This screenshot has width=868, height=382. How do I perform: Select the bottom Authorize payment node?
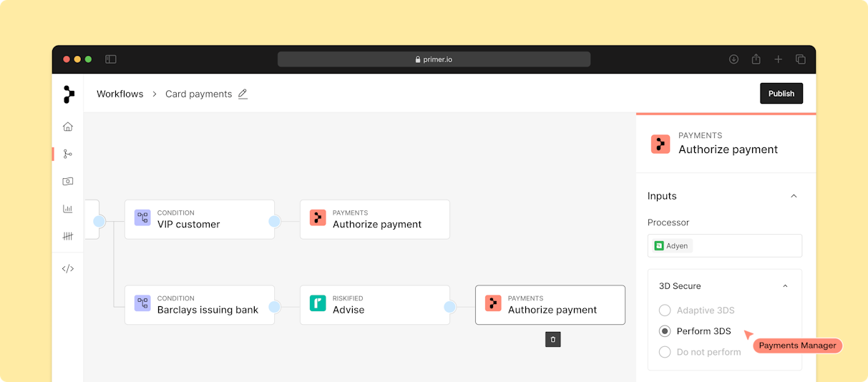[550, 305]
